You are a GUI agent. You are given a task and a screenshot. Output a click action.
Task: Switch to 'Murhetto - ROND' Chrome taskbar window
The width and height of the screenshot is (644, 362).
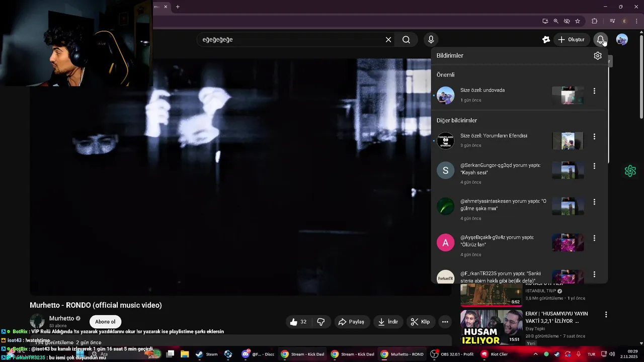(x=403, y=354)
